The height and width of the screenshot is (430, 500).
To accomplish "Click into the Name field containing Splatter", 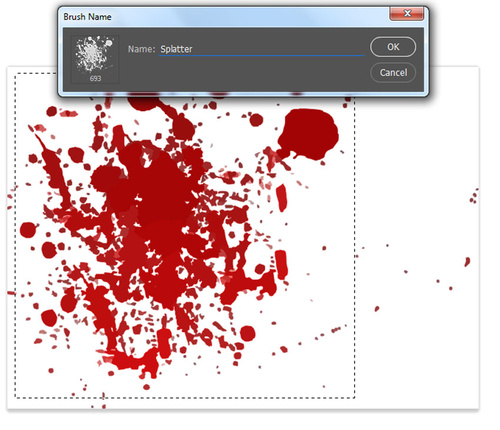I will coord(261,49).
